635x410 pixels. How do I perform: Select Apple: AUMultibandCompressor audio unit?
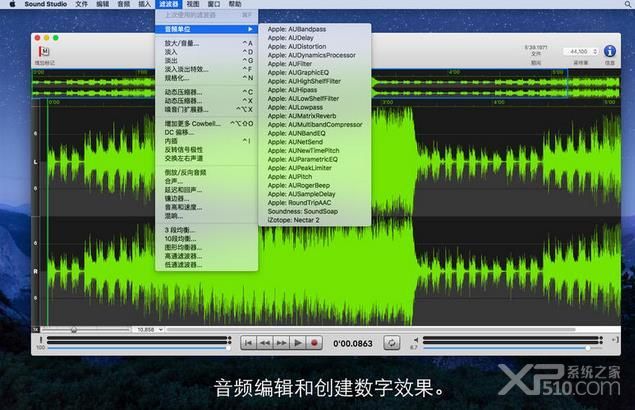point(315,125)
